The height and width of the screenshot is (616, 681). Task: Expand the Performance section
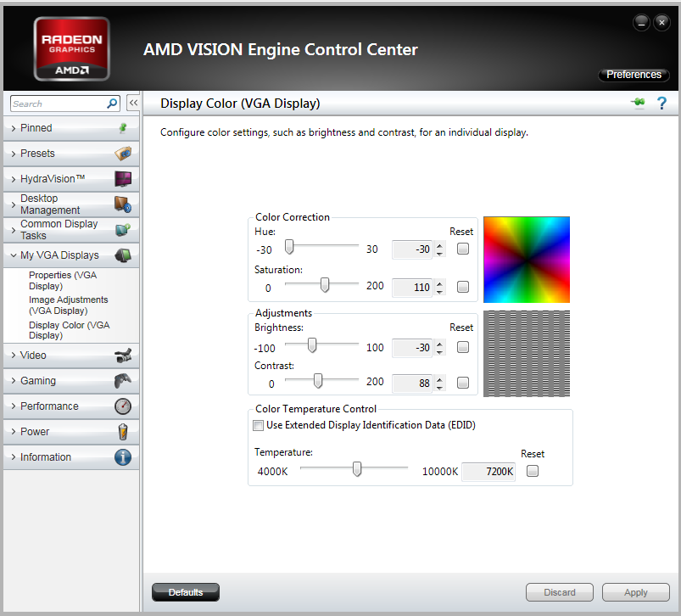tap(14, 406)
